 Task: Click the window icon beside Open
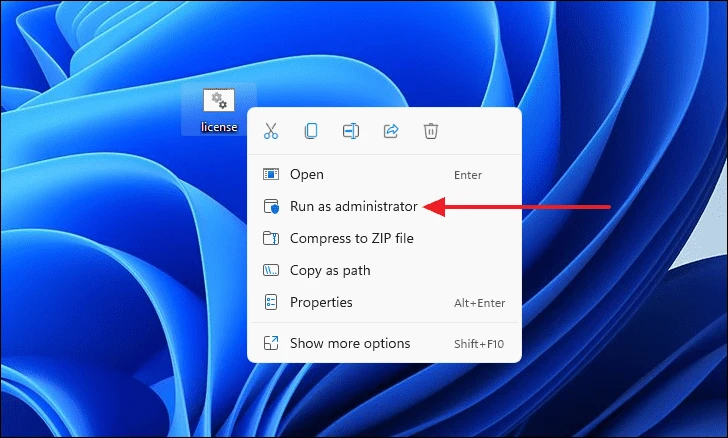click(x=270, y=175)
